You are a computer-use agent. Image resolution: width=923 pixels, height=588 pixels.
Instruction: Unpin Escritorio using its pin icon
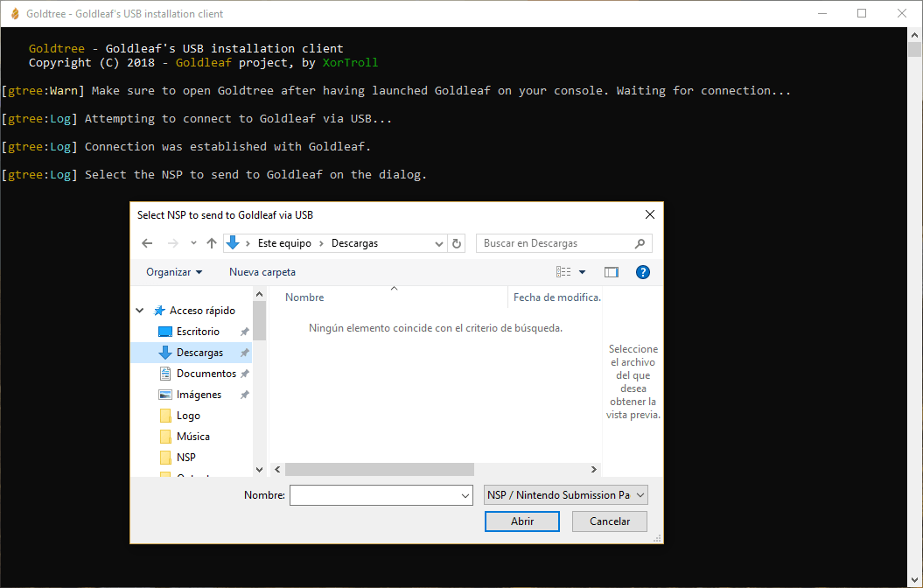(245, 332)
